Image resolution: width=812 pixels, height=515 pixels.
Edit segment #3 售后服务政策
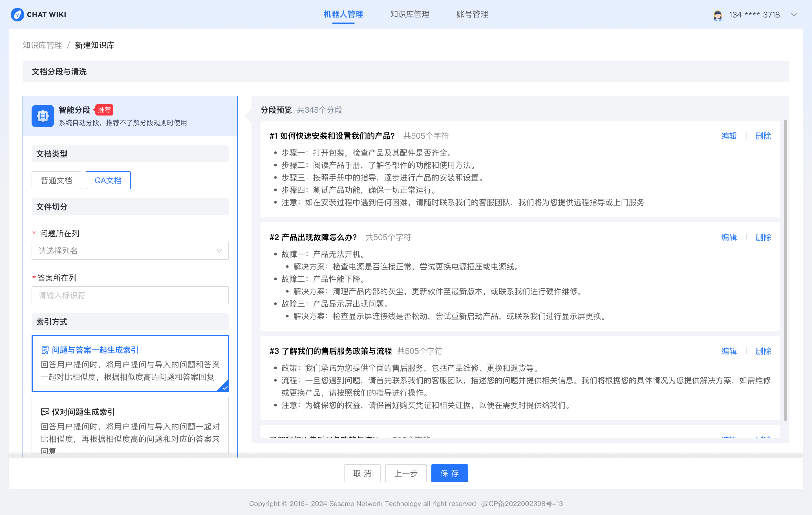(x=729, y=351)
